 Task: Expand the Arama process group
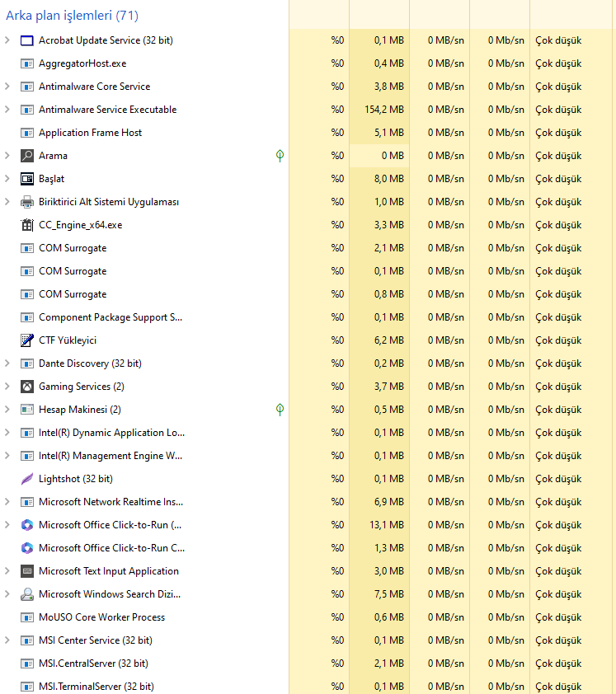pos(7,155)
